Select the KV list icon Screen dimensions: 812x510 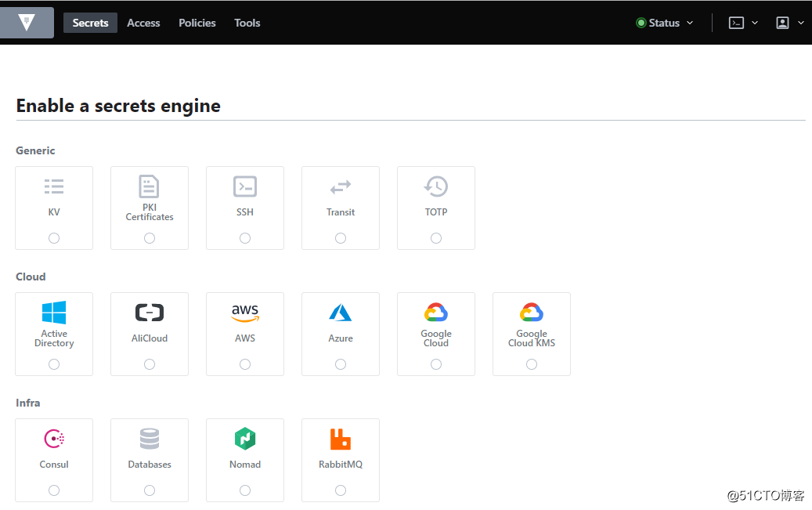pos(54,186)
